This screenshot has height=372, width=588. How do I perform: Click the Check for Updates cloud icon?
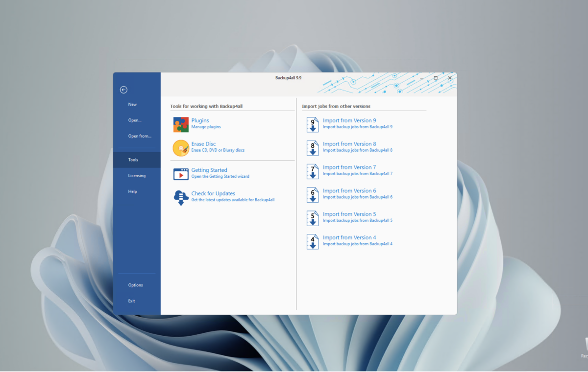tap(181, 198)
